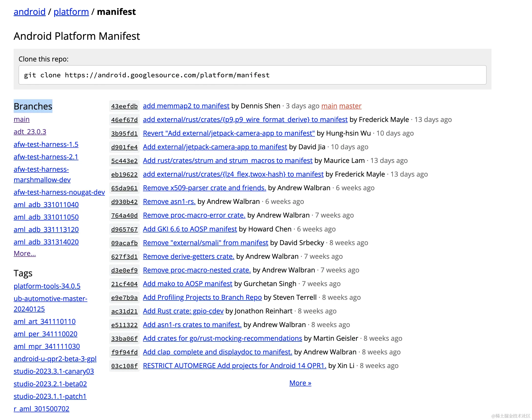This screenshot has width=532, height=420.
Task: Open the android breadcrumb link
Action: (x=30, y=12)
